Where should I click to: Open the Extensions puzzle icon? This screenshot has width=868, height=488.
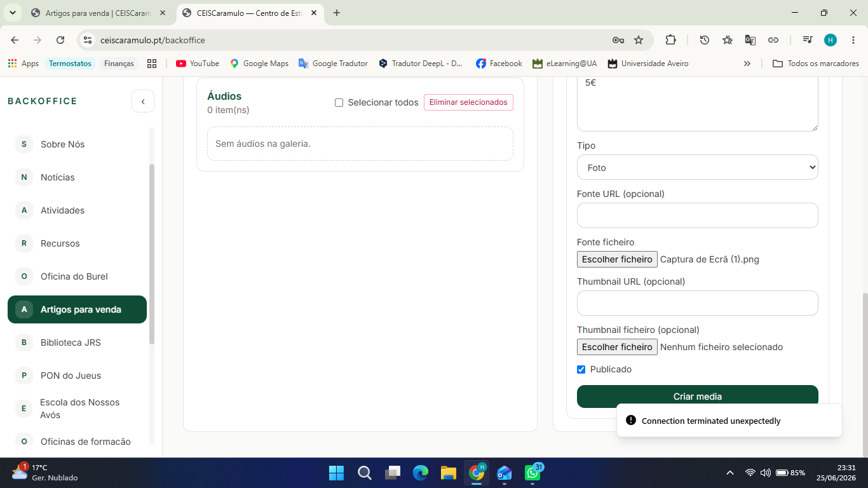point(670,40)
